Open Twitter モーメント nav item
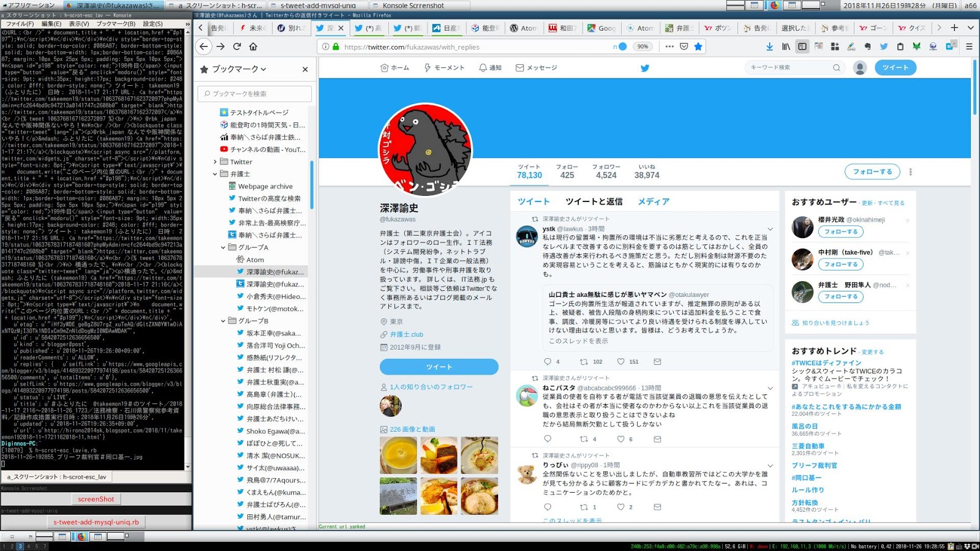980x551 pixels. pyautogui.click(x=444, y=68)
